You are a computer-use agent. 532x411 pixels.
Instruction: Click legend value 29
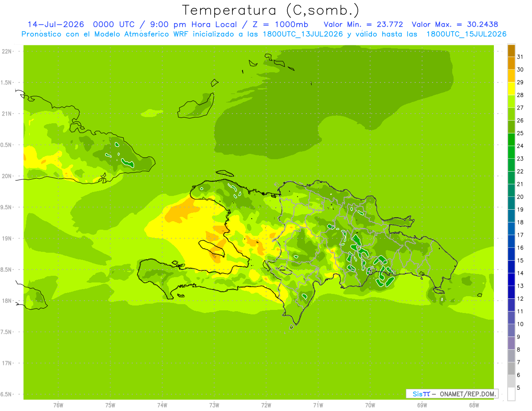520,82
